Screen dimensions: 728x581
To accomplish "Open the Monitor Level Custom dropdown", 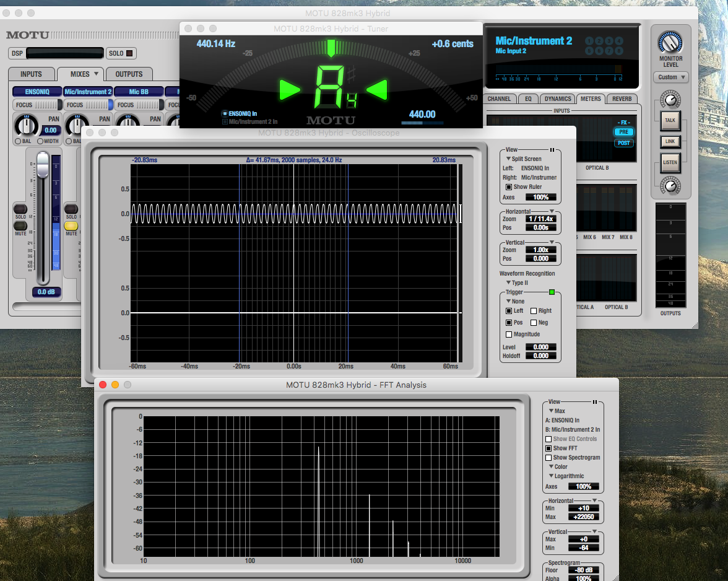I will pos(670,77).
